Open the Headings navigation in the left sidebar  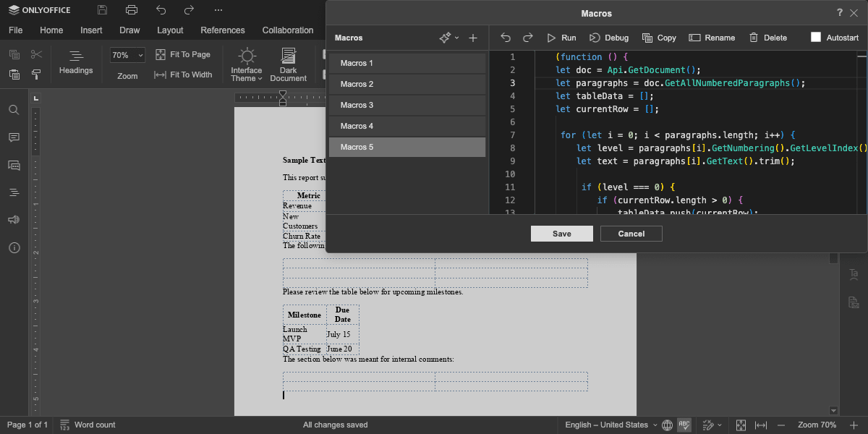pos(14,192)
